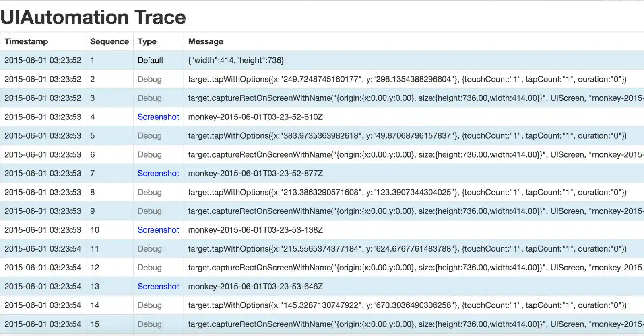Click the Sequence column header
The image size is (644, 336).
(x=109, y=41)
